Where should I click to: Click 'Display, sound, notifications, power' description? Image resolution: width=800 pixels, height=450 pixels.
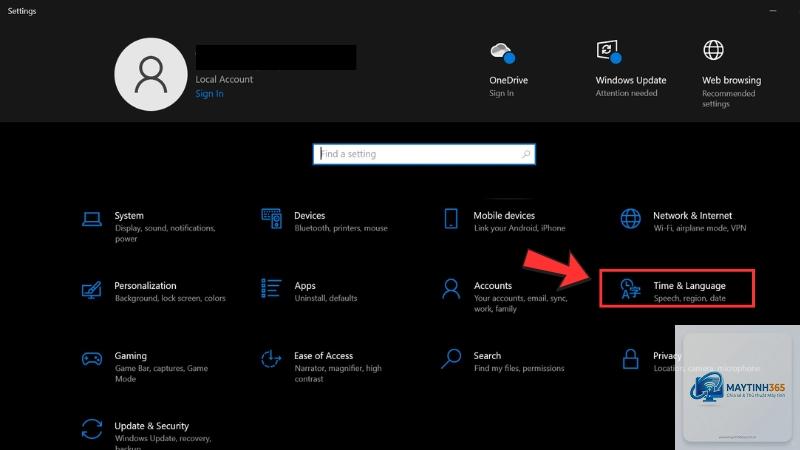pyautogui.click(x=165, y=233)
